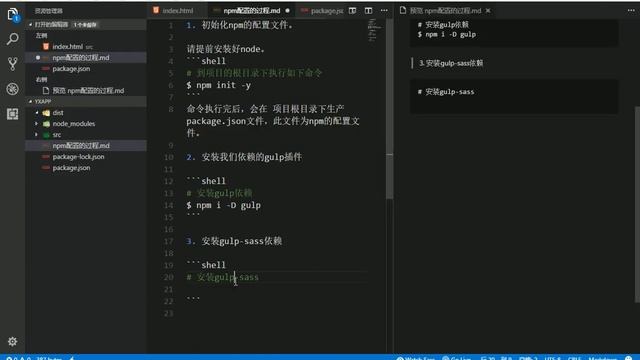Click heading '1. 初始化npm的配置文件。' in editor
The height and width of the screenshot is (360, 640).
(x=240, y=25)
